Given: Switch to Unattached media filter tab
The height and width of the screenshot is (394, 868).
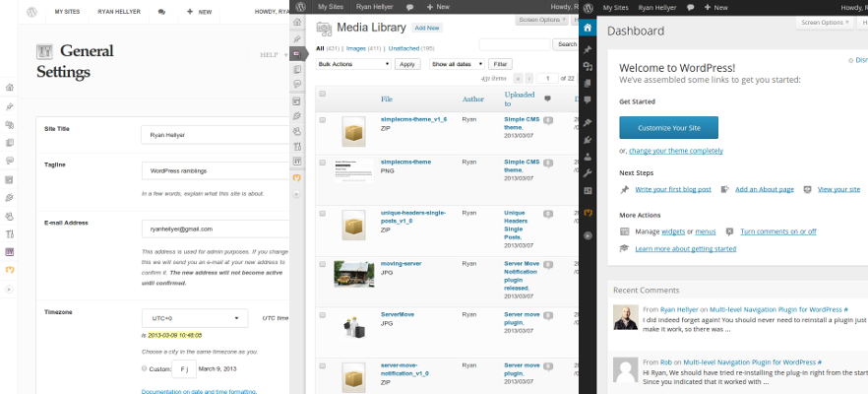Looking at the screenshot, I should click(x=403, y=46).
